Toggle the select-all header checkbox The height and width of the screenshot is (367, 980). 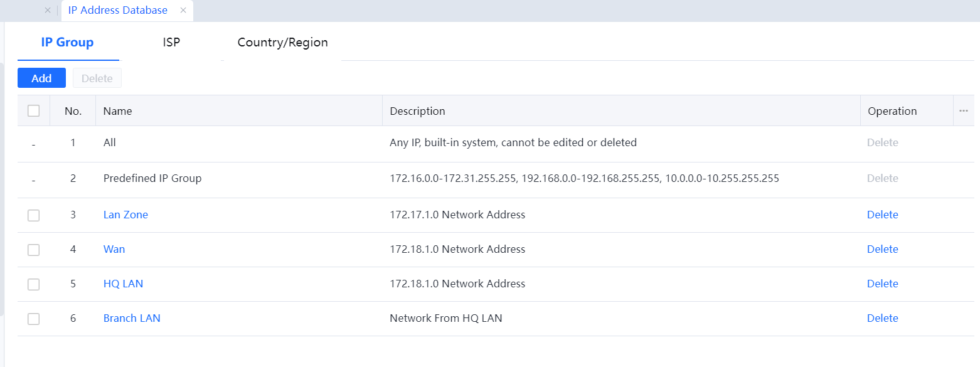click(34, 111)
